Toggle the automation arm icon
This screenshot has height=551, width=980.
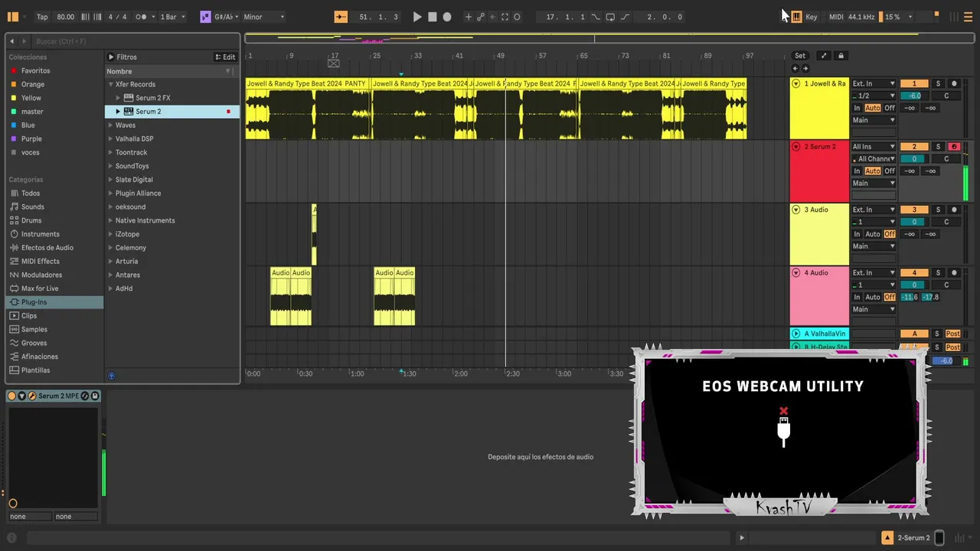tap(481, 17)
